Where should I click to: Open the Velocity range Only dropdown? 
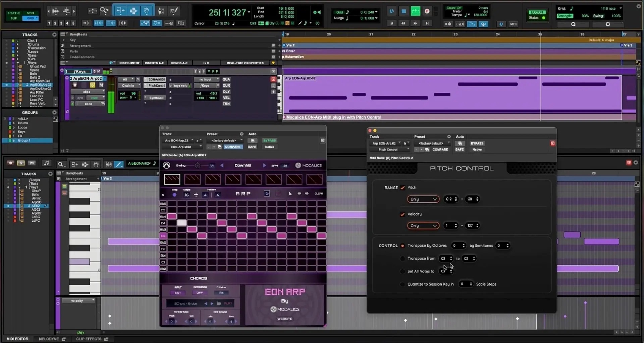tap(423, 226)
